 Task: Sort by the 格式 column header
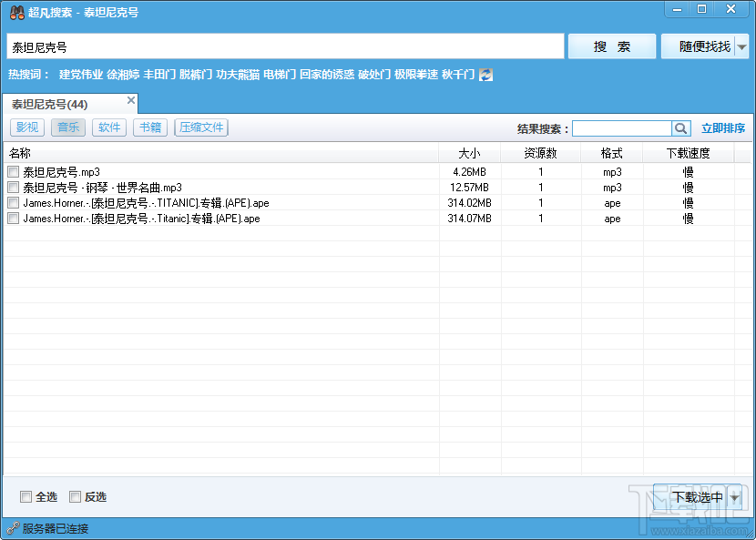coord(612,153)
